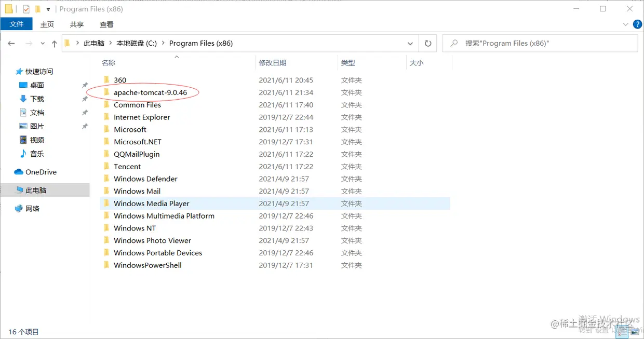This screenshot has width=644, height=339.
Task: Open address bar history dropdown
Action: point(410,44)
